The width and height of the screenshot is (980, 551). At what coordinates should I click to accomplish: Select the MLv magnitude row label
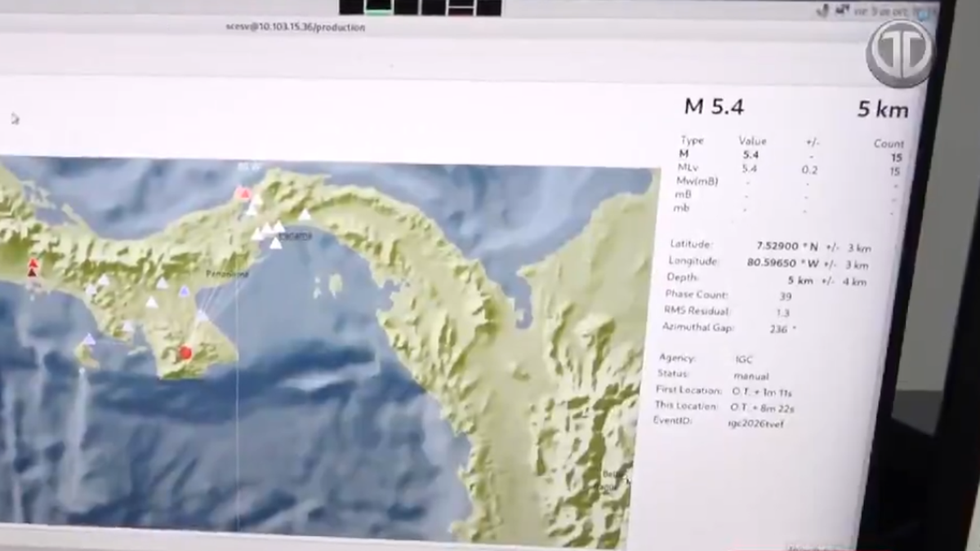pos(687,167)
